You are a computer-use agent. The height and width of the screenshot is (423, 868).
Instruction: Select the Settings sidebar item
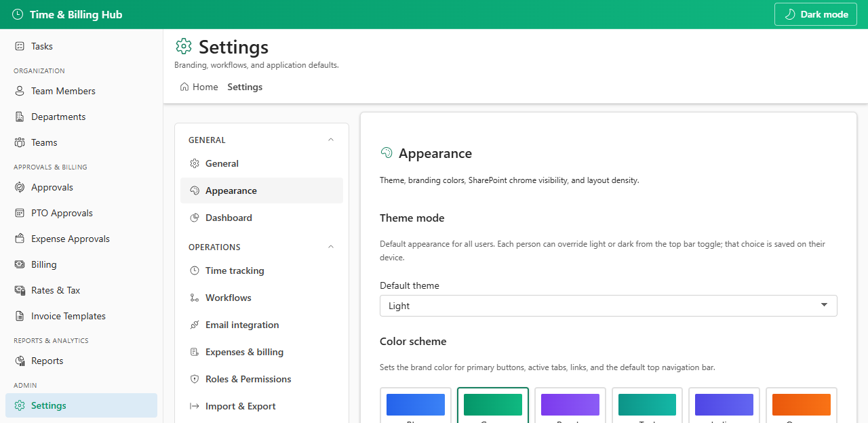coord(81,405)
